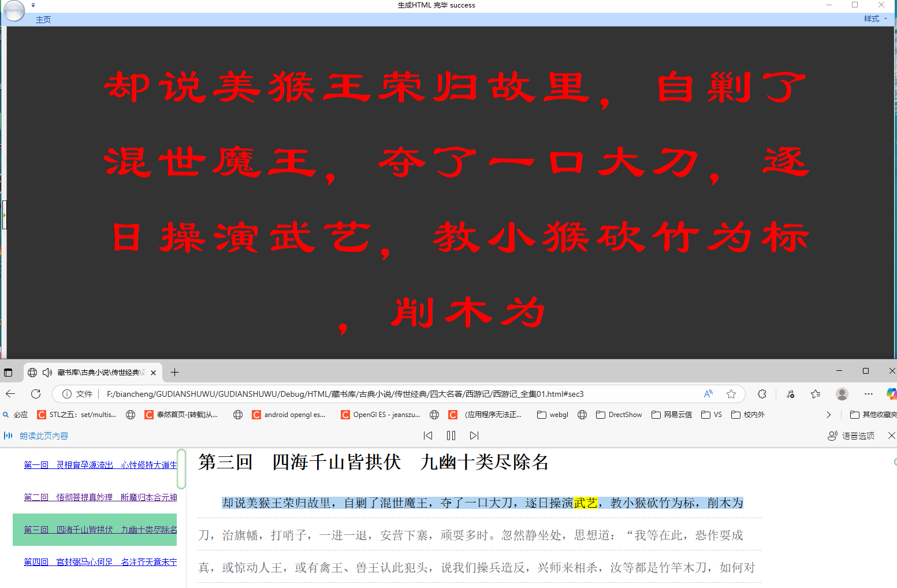Open the 应用程序无法正 bookmark
897x588 pixels.
pyautogui.click(x=485, y=415)
